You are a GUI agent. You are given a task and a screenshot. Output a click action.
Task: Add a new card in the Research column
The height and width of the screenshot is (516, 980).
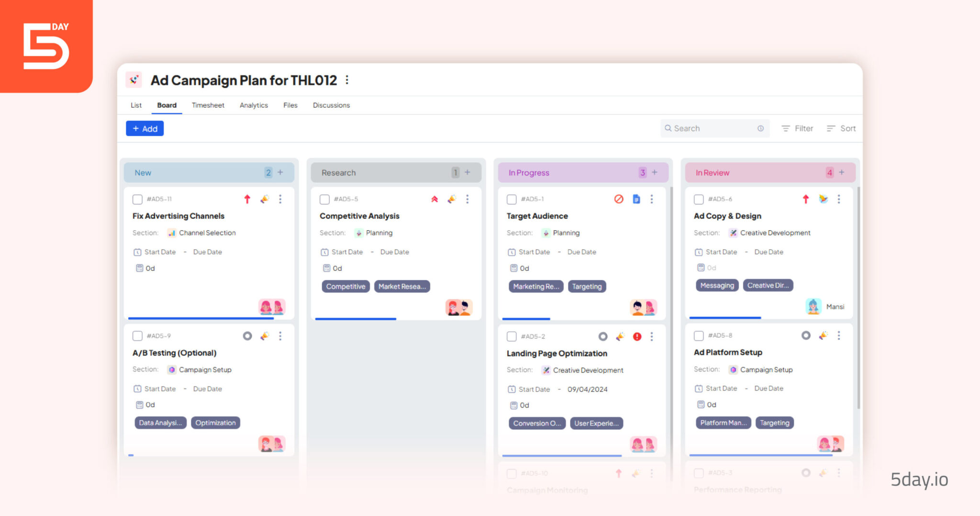tap(468, 172)
